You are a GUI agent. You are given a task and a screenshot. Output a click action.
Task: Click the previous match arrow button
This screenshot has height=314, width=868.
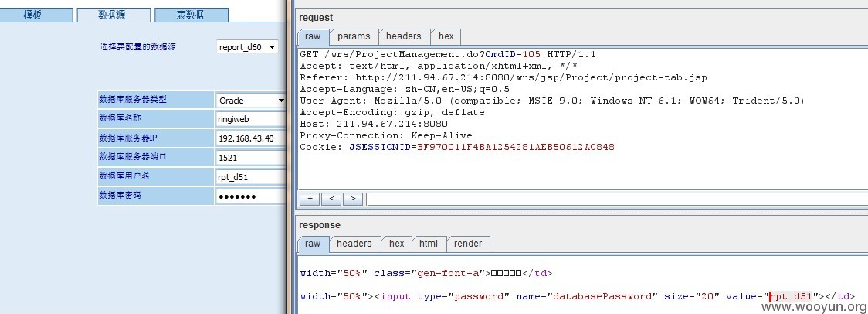point(331,199)
